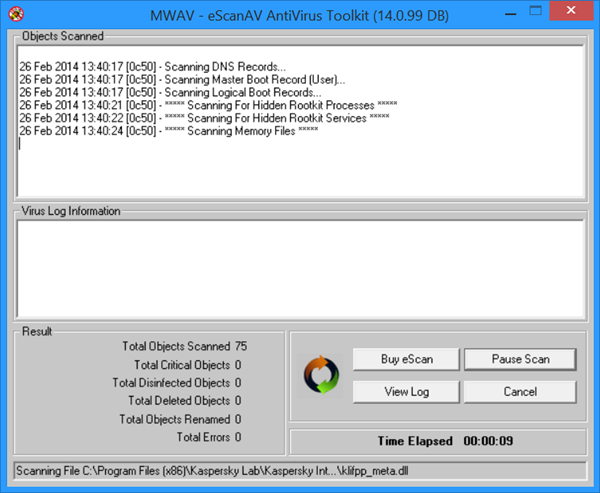Click the eScan app icon in title bar
This screenshot has height=493, width=600.
pyautogui.click(x=16, y=14)
